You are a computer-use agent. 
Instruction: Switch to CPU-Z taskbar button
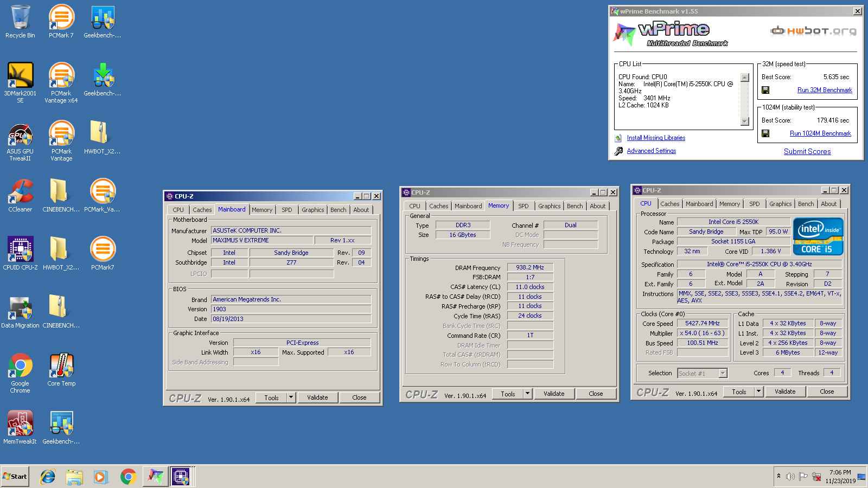(x=181, y=477)
